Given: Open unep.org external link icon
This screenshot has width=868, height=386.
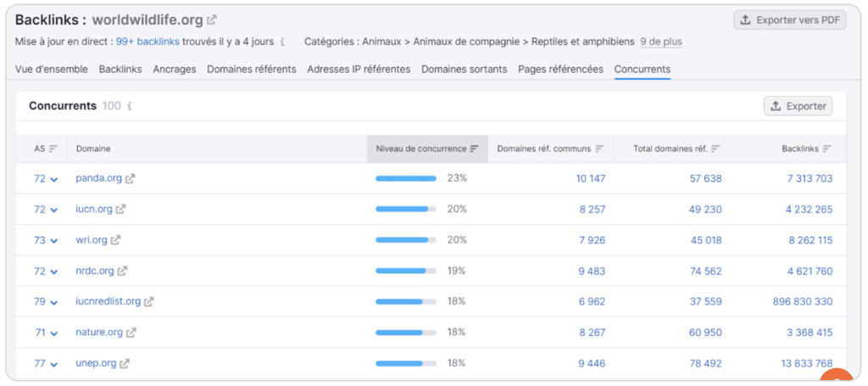Looking at the screenshot, I should click(x=125, y=363).
